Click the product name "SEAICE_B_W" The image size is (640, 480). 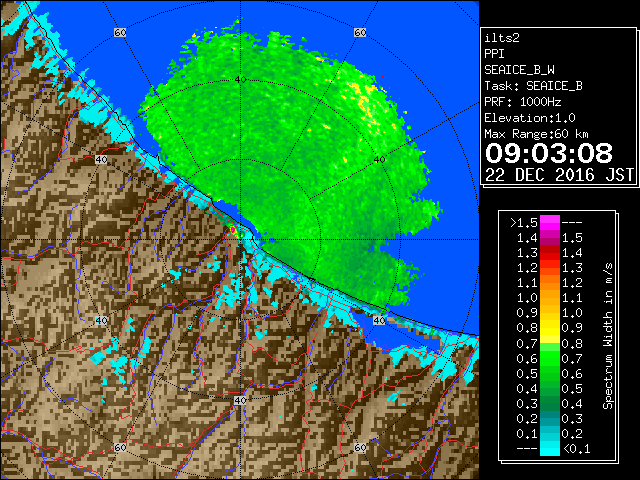click(519, 70)
